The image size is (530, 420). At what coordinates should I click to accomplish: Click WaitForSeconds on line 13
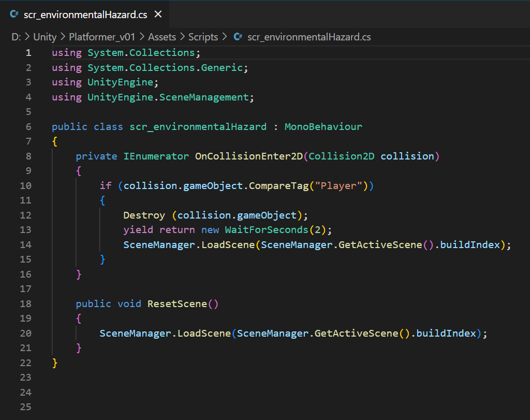[266, 229]
